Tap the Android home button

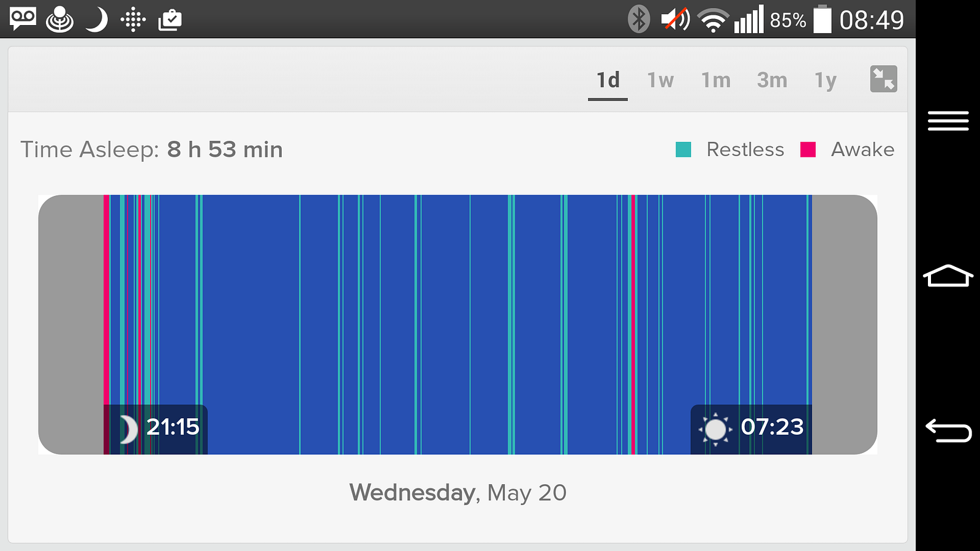pos(948,275)
